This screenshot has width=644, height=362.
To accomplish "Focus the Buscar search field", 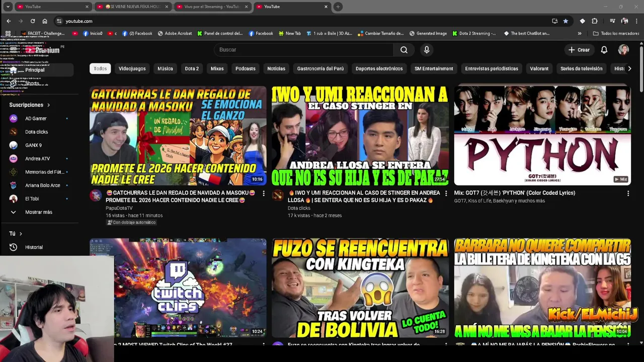I will click(x=304, y=50).
